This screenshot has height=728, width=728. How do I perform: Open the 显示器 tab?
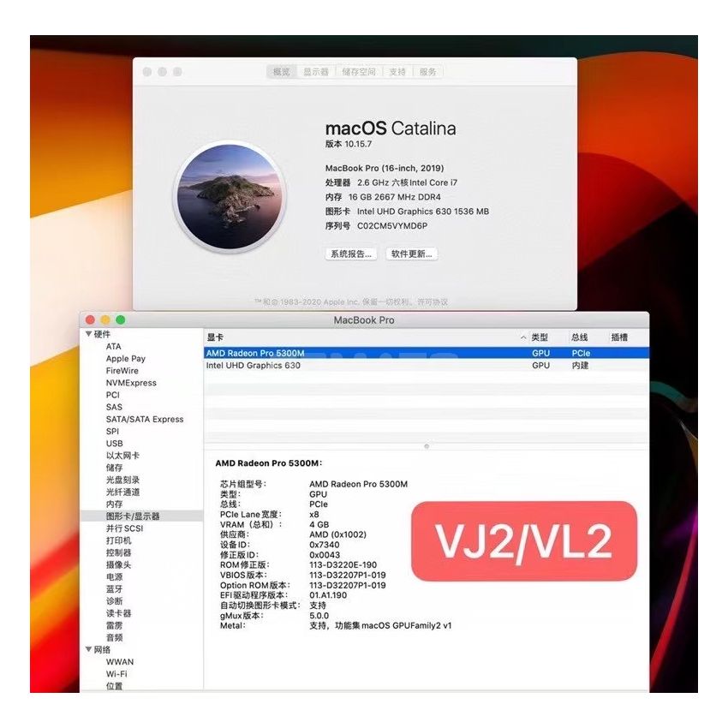coord(316,72)
